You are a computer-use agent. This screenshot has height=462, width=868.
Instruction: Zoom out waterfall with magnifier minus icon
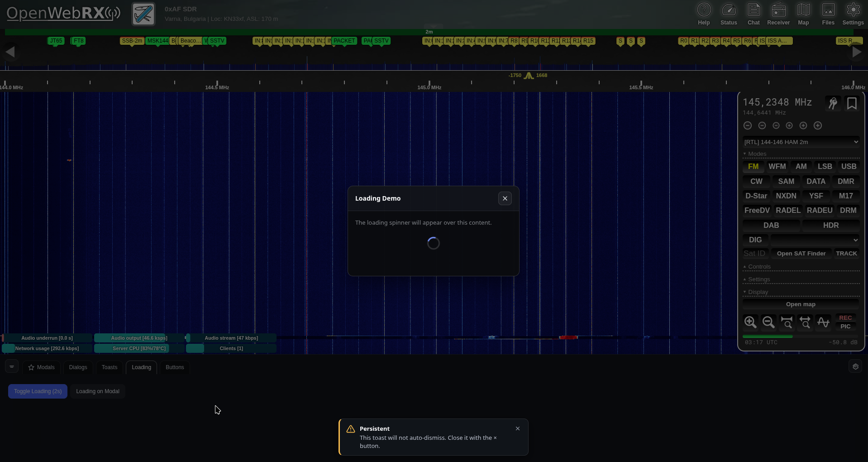[x=768, y=322]
